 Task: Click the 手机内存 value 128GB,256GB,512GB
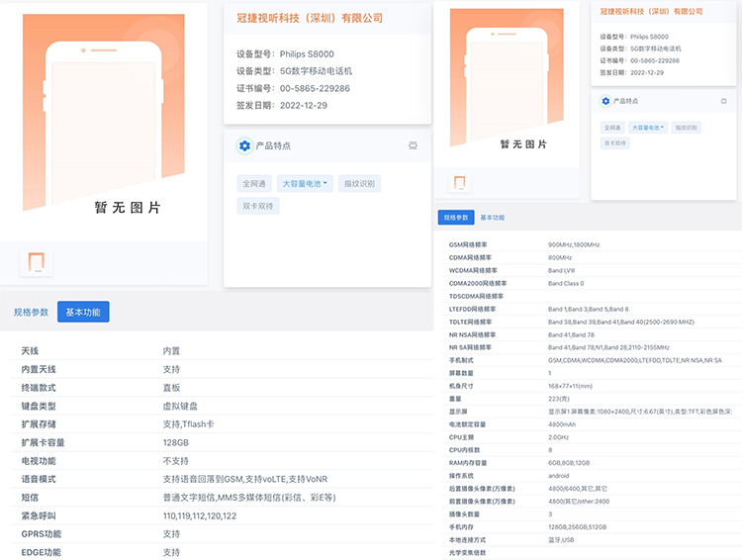tap(578, 527)
